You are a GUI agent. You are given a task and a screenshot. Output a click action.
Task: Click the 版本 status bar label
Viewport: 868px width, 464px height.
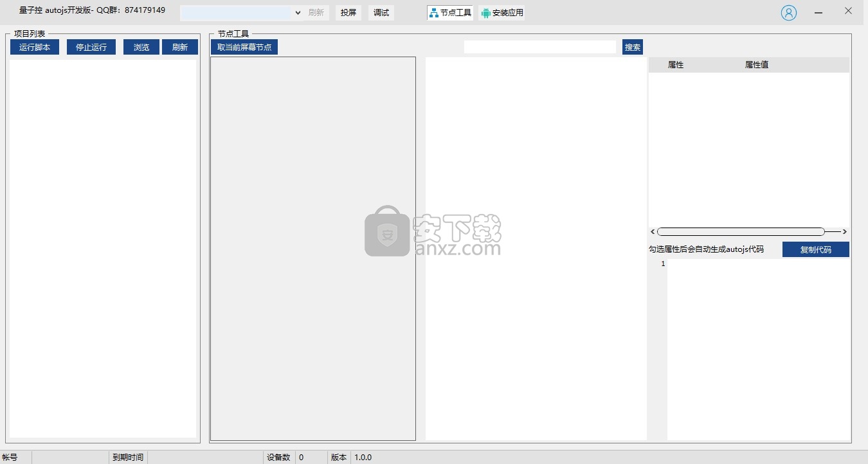coord(339,458)
